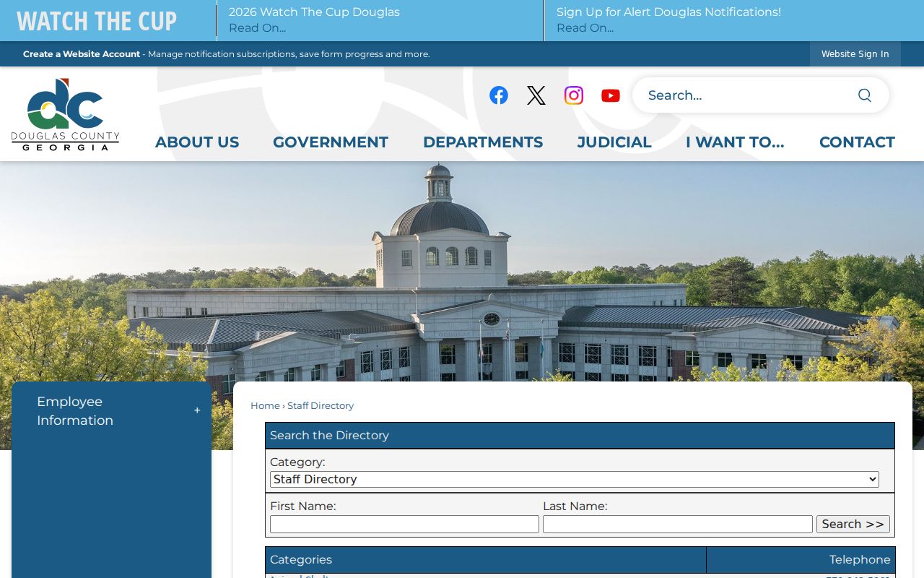This screenshot has width=924, height=578.
Task: Open the Contact menu
Action: click(x=857, y=142)
